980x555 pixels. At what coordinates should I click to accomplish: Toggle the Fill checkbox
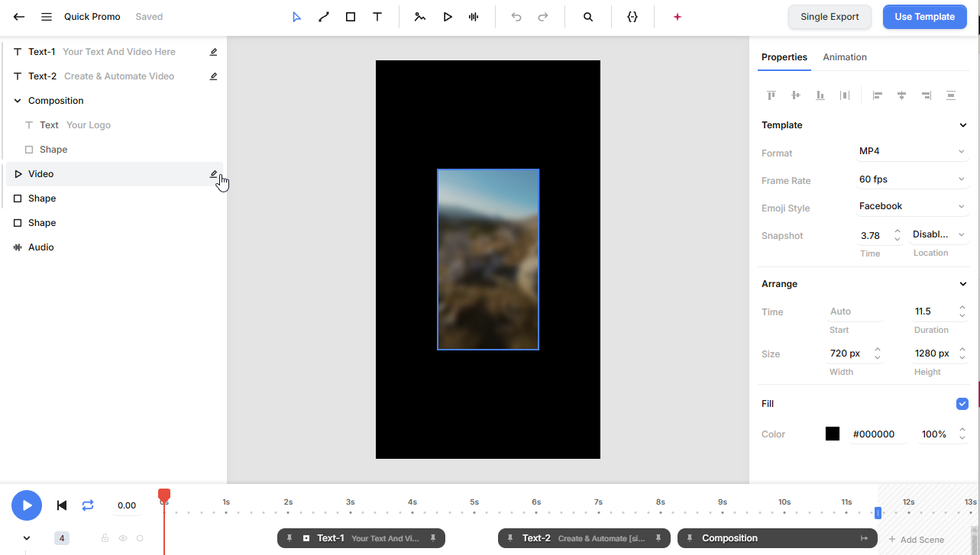click(x=962, y=404)
